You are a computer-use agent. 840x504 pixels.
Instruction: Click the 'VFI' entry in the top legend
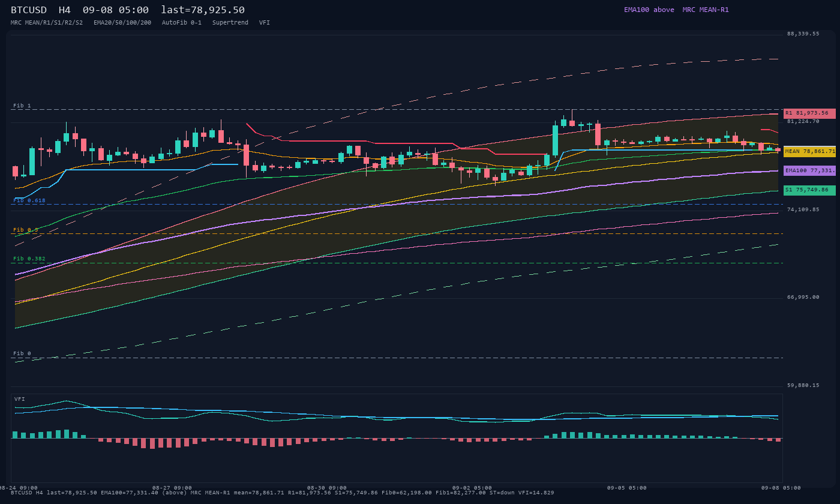(x=265, y=23)
